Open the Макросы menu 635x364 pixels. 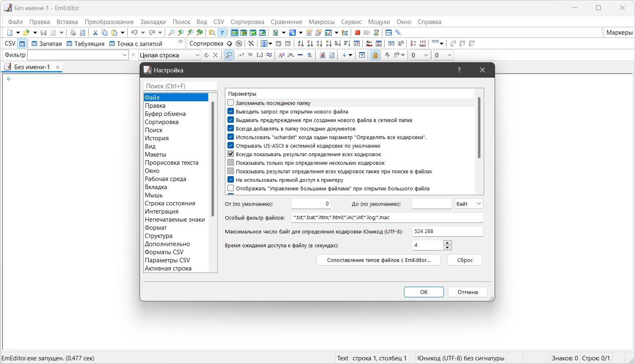321,22
